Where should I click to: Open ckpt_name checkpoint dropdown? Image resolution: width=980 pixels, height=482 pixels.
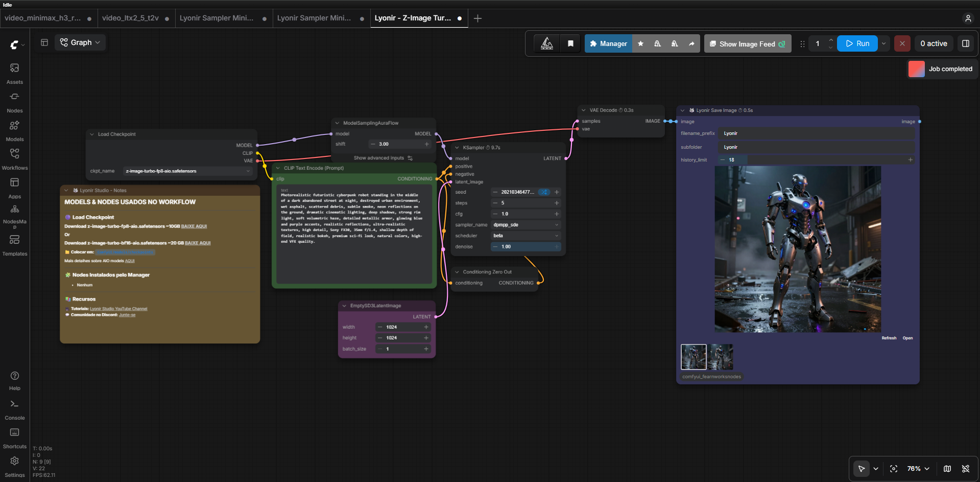[x=188, y=171]
